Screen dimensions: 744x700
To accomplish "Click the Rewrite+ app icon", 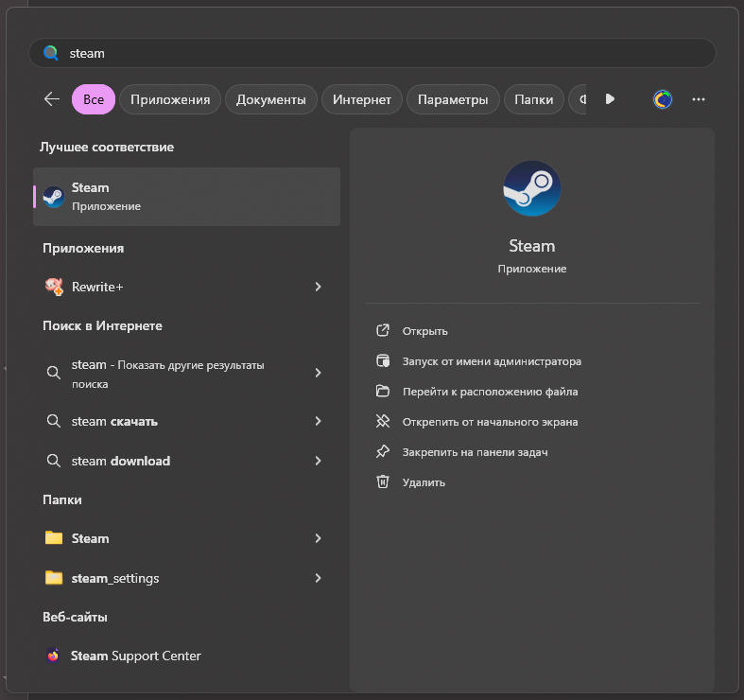I will pyautogui.click(x=54, y=287).
